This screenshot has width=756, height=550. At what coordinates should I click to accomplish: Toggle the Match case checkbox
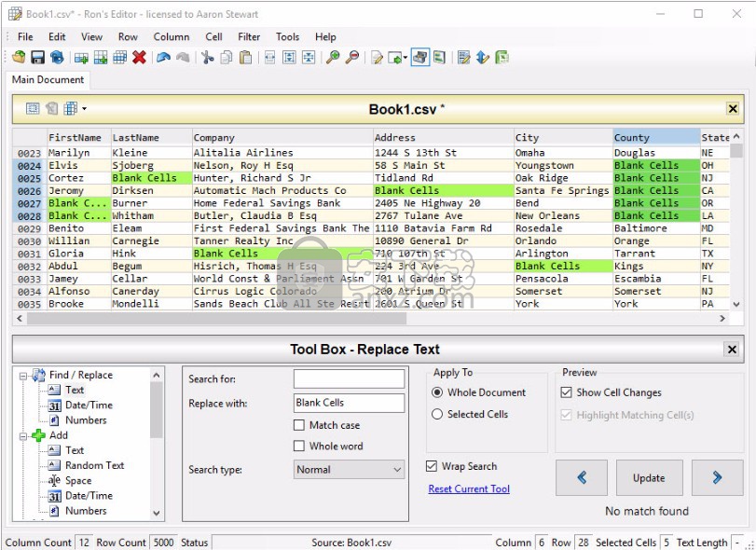[299, 425]
